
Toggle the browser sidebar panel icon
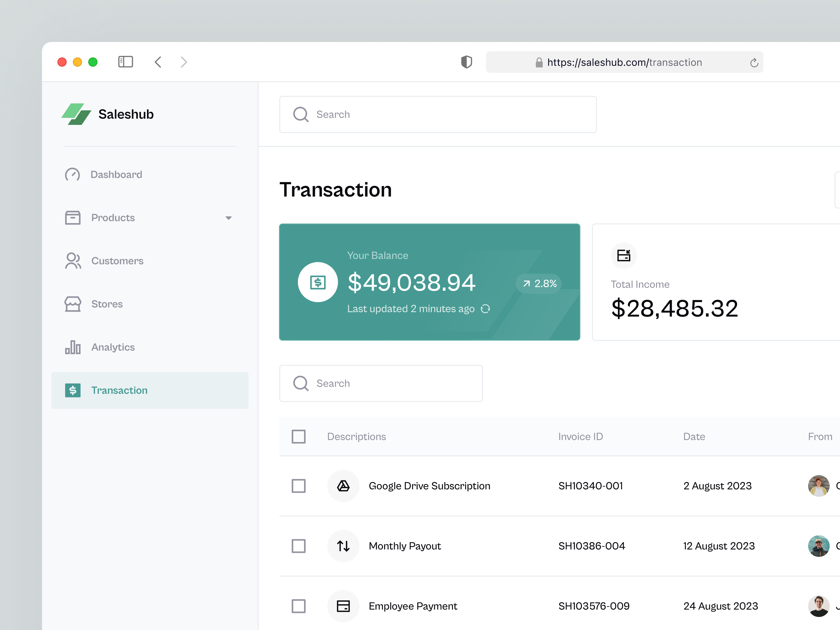(x=125, y=62)
